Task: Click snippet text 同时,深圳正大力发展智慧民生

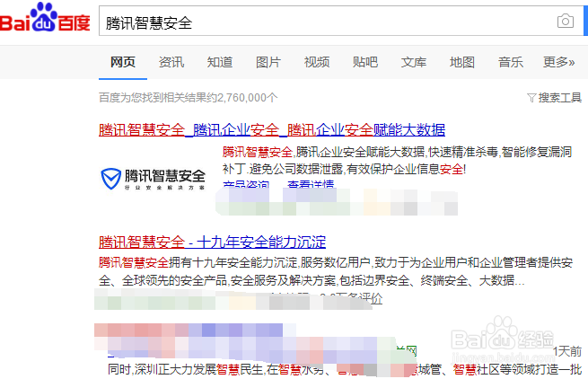Action: click(186, 370)
